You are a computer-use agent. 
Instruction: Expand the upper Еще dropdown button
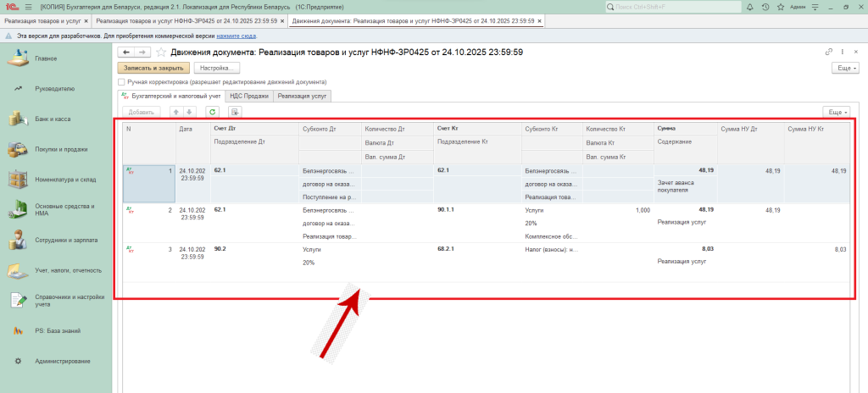click(843, 68)
